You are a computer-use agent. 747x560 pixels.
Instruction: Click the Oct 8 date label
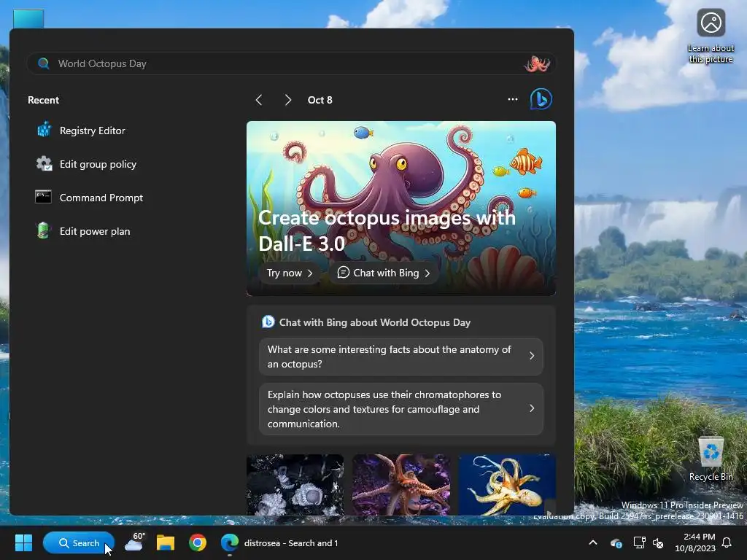(320, 100)
